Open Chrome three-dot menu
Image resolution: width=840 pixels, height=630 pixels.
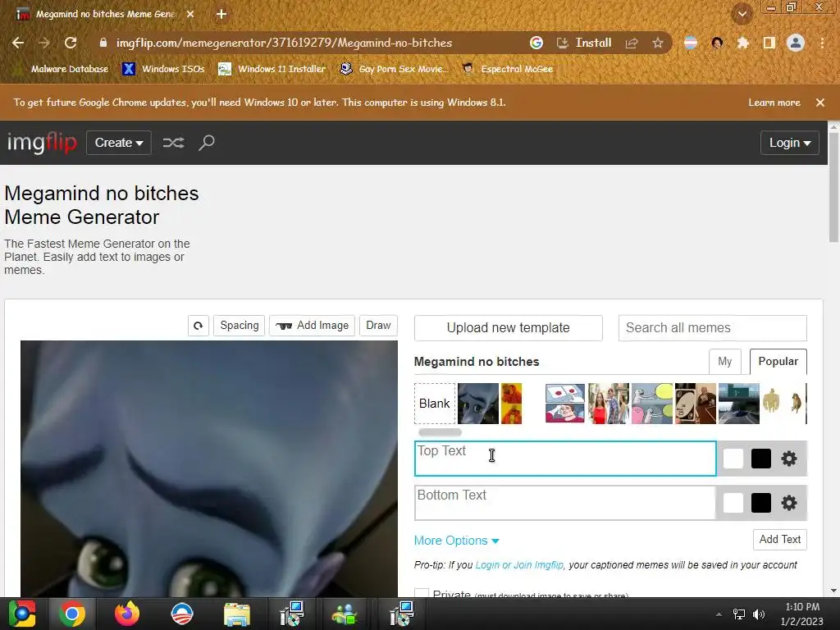coord(822,43)
